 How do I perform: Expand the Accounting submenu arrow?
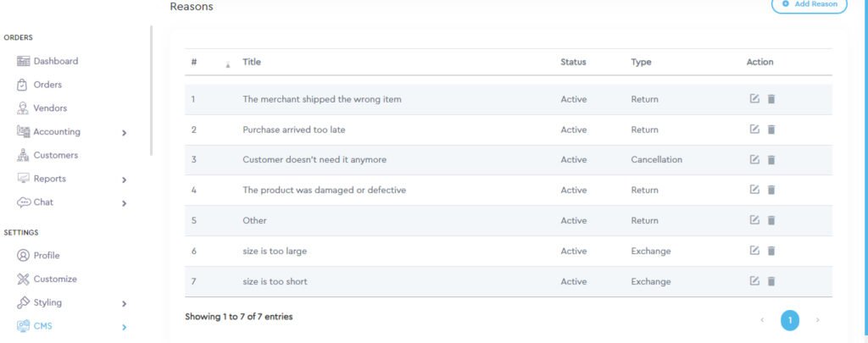125,132
